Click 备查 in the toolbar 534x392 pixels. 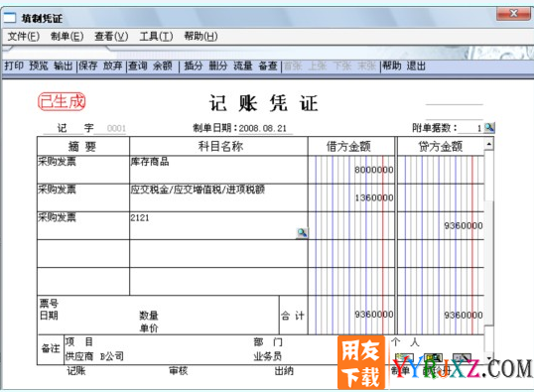(x=268, y=65)
